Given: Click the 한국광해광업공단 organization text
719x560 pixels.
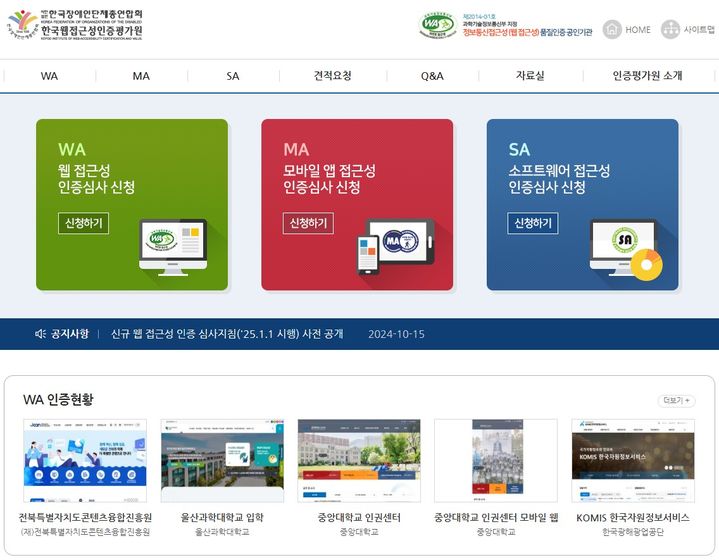Looking at the screenshot, I should [x=633, y=532].
